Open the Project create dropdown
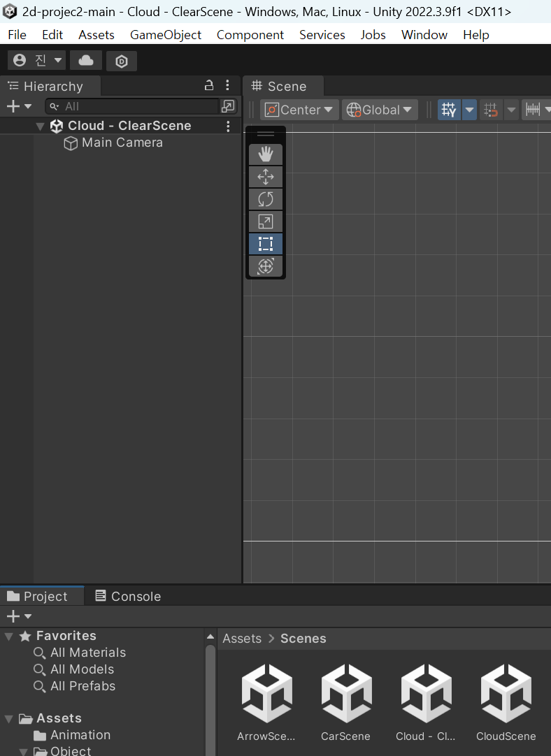The height and width of the screenshot is (756, 551). pyautogui.click(x=19, y=616)
